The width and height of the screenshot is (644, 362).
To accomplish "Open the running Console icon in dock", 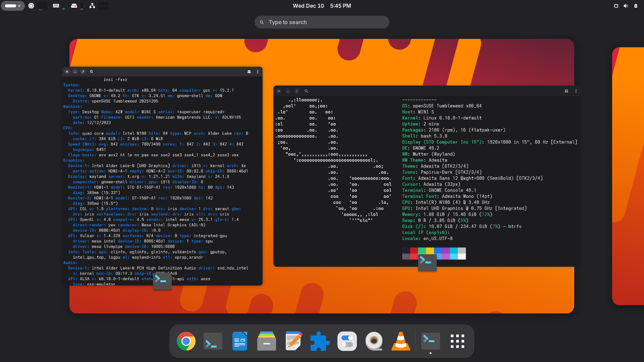I will (x=430, y=341).
